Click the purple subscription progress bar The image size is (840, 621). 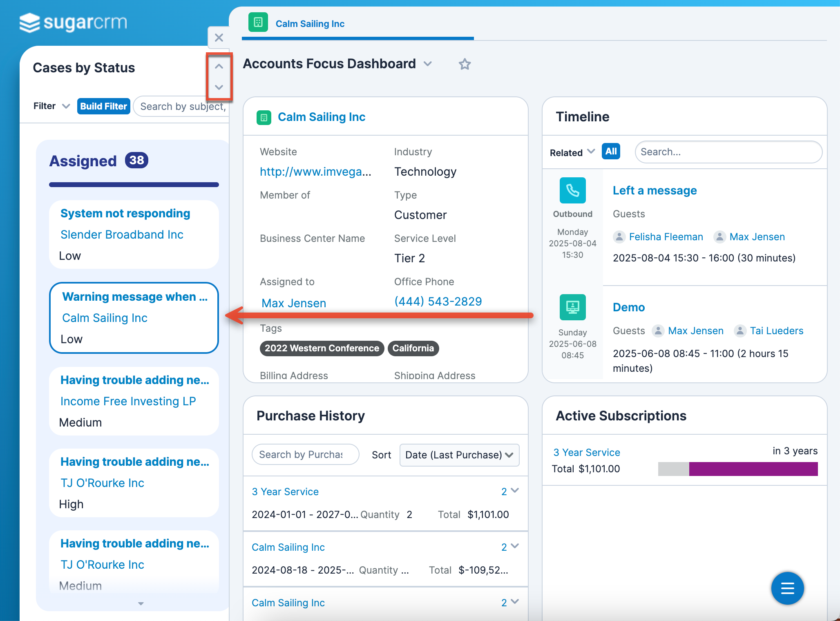(753, 469)
